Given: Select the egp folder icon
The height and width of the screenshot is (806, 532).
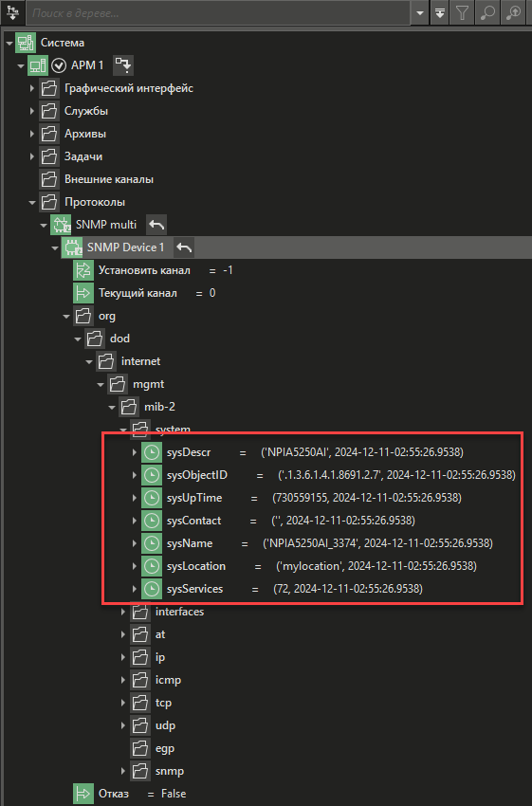Looking at the screenshot, I should click(x=139, y=748).
